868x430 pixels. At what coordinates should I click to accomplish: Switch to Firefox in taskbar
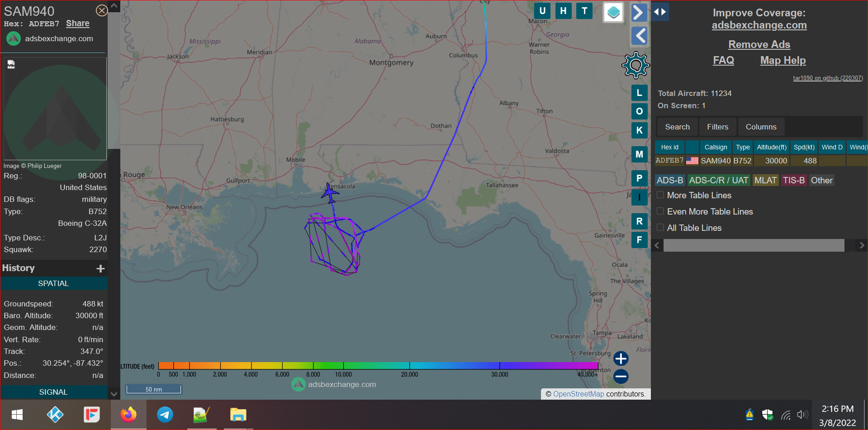128,415
